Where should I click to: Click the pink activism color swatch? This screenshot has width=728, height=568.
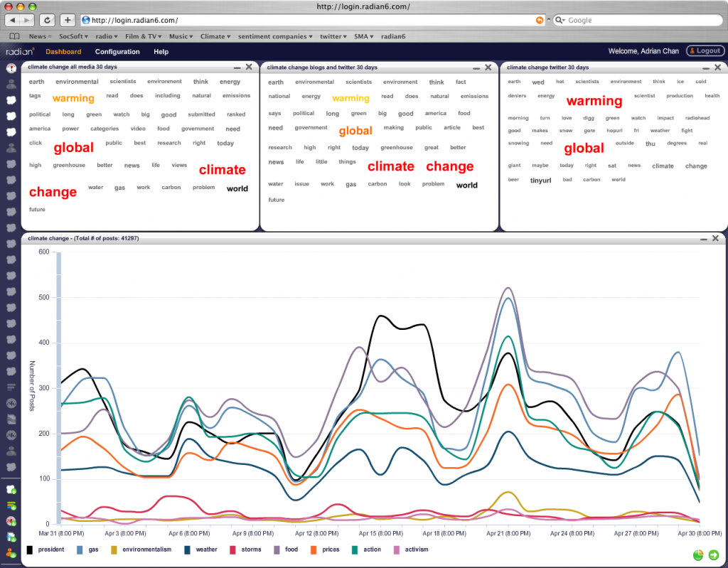[x=395, y=549]
